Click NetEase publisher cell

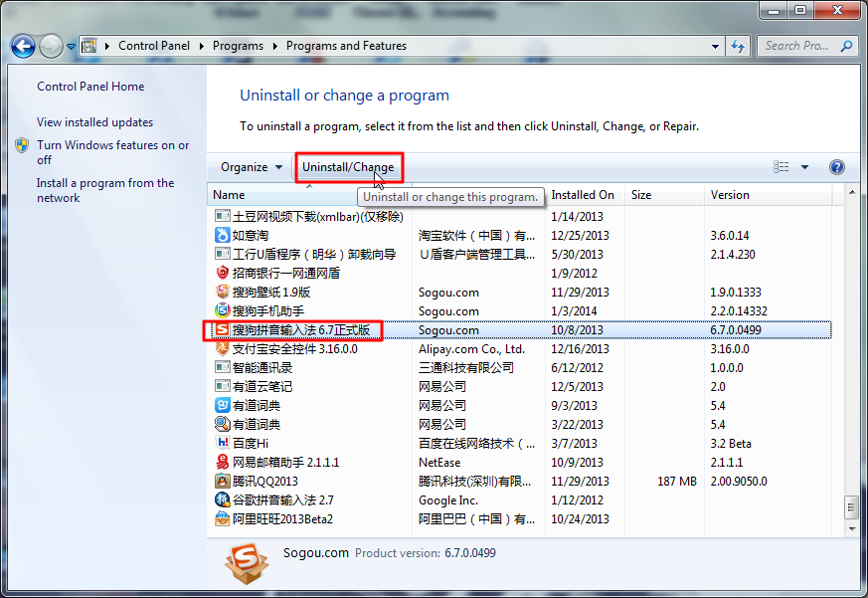[x=439, y=463]
